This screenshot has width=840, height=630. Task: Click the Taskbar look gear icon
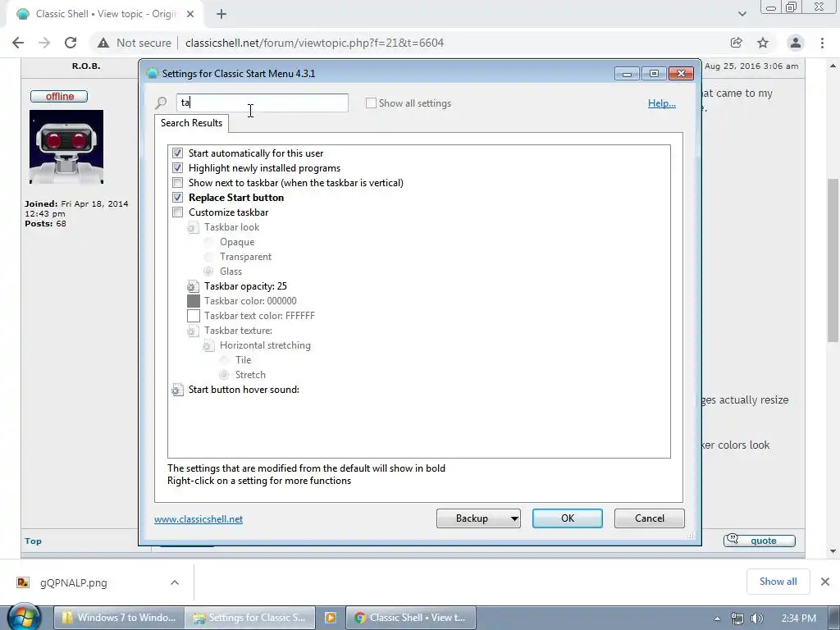point(193,228)
